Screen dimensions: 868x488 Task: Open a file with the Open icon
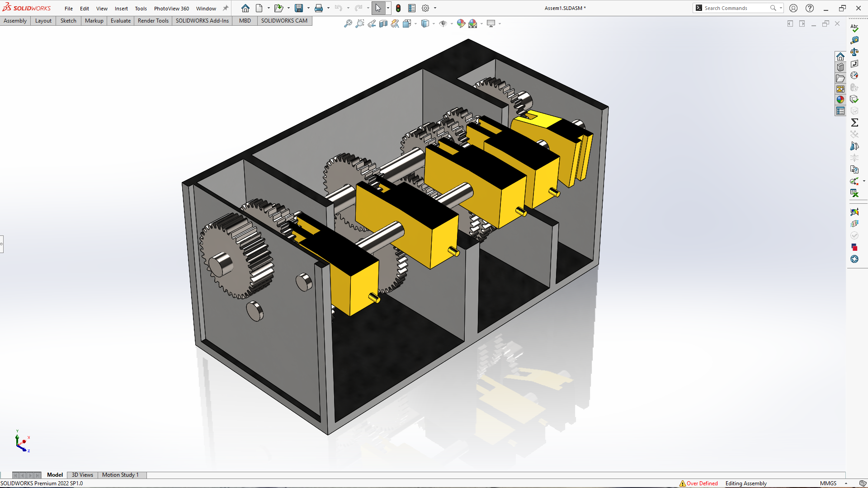coord(278,8)
